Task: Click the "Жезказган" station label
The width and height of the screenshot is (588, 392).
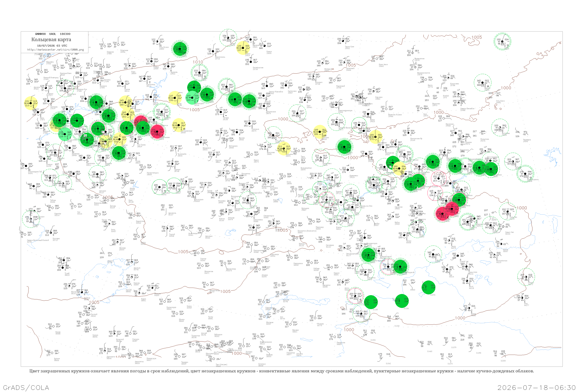Action: coord(209,271)
